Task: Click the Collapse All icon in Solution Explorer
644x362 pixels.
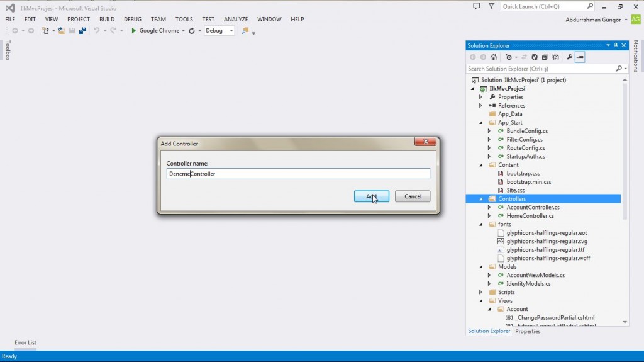Action: [x=543, y=57]
